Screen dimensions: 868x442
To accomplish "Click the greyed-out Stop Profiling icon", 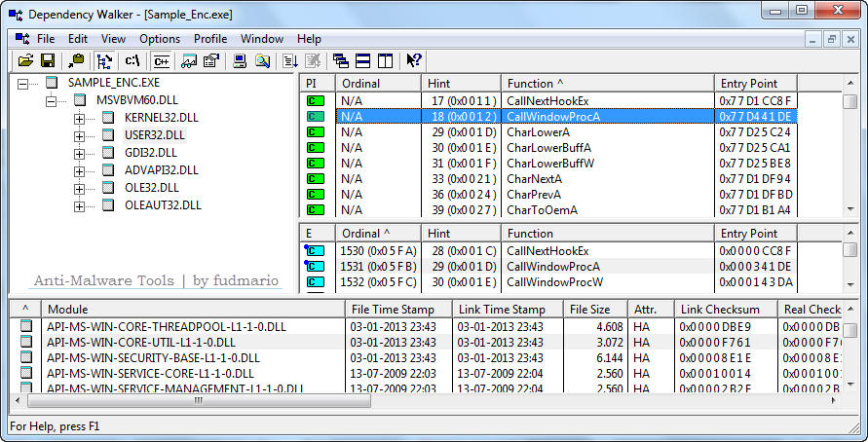I will click(312, 60).
